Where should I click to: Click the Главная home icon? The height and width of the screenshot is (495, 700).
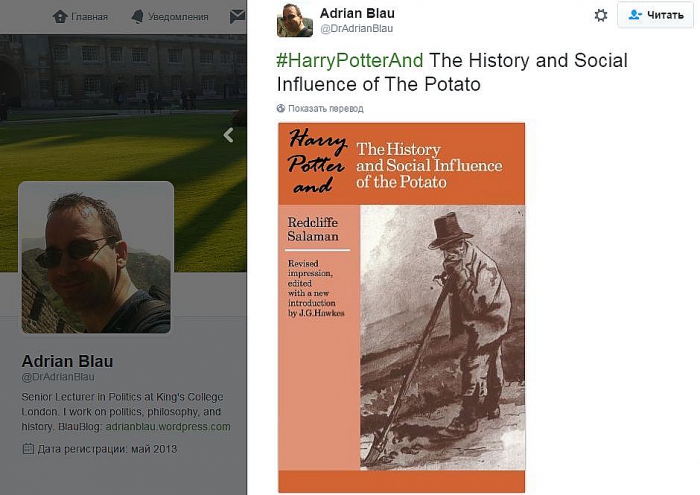(x=60, y=17)
